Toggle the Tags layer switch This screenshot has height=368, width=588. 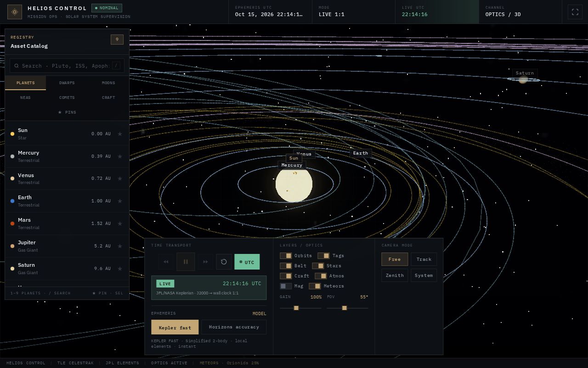tap(323, 256)
